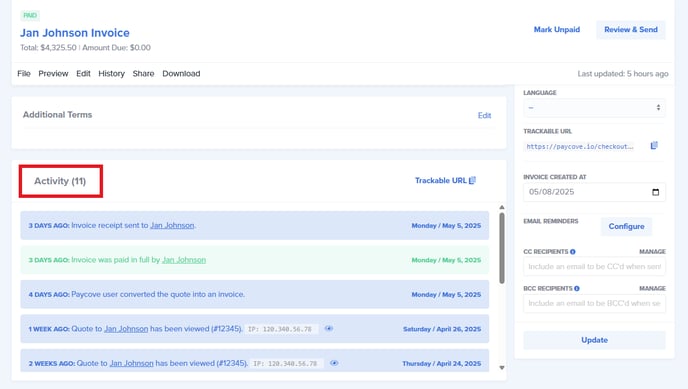
Task: Click the Total $4,325.50 amount text
Action: click(48, 47)
